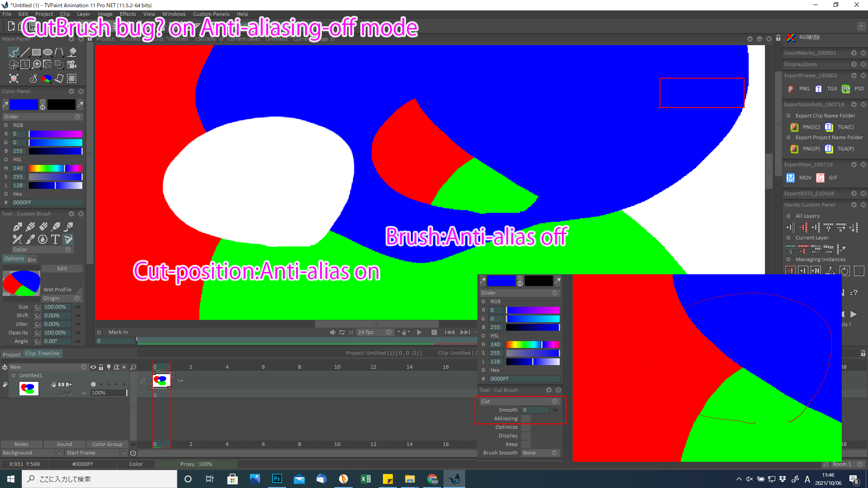Image resolution: width=868 pixels, height=488 pixels.
Task: Click the Hex 0000FF input field
Action: [47, 202]
